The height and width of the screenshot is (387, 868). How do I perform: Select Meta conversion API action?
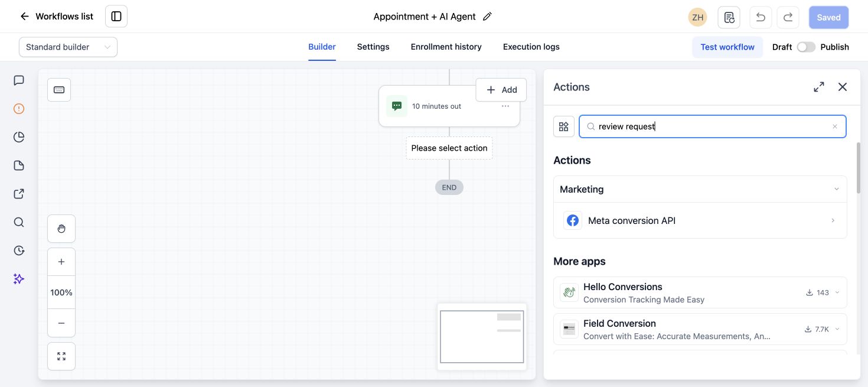(x=700, y=220)
